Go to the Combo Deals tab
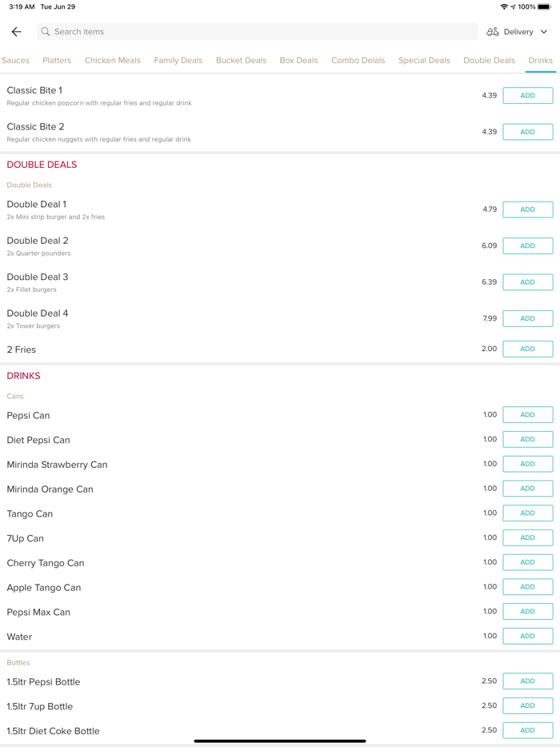The height and width of the screenshot is (747, 560). (358, 61)
